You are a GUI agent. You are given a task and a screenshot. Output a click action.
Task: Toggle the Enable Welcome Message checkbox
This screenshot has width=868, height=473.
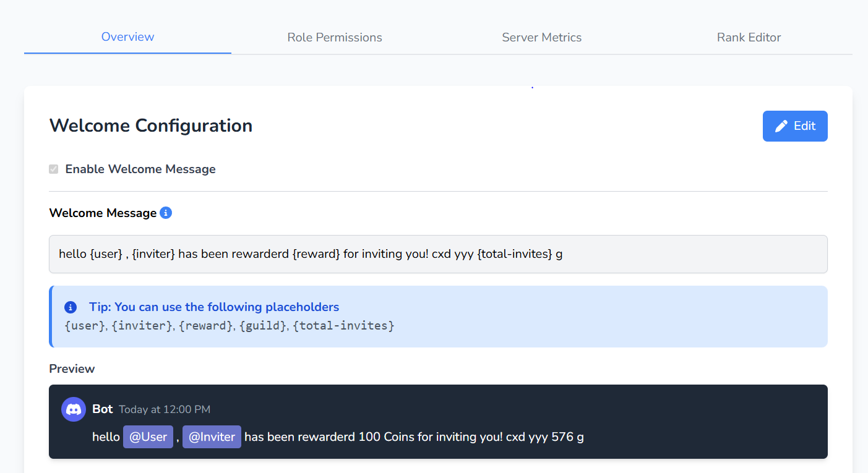tap(54, 169)
